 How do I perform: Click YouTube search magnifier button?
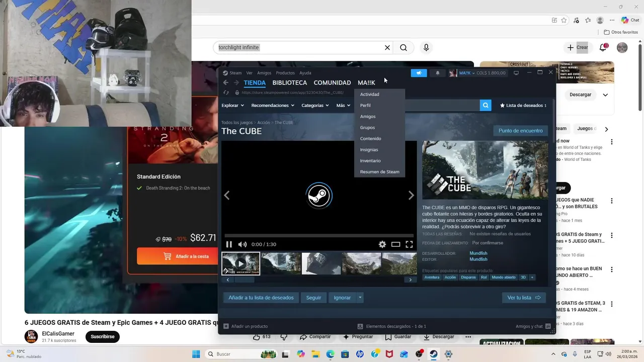tap(404, 48)
